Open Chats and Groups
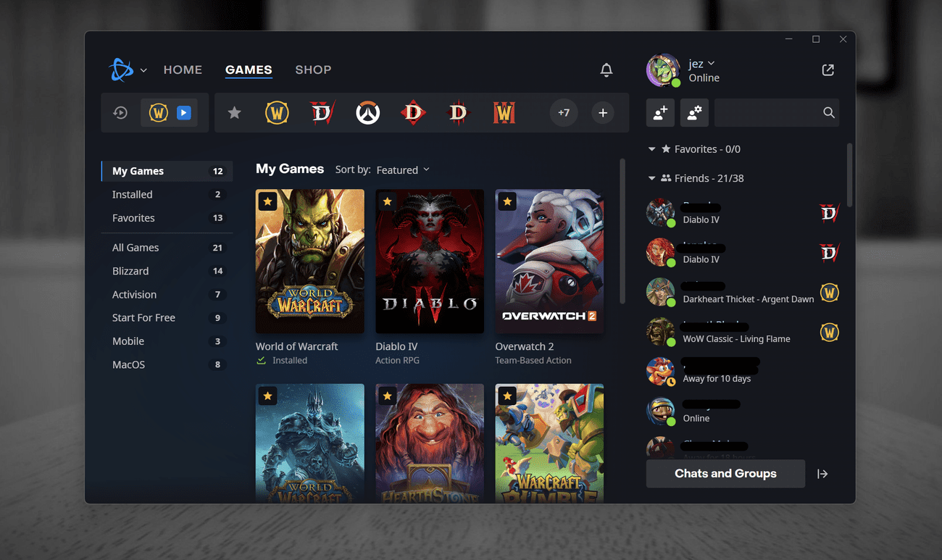Image resolution: width=942 pixels, height=560 pixels. click(x=725, y=473)
